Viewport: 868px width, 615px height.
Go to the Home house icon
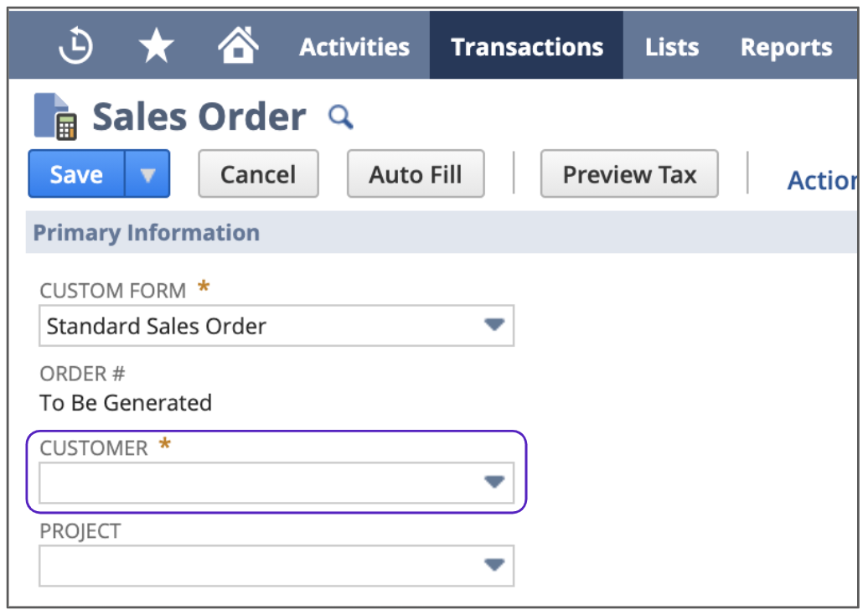[238, 45]
